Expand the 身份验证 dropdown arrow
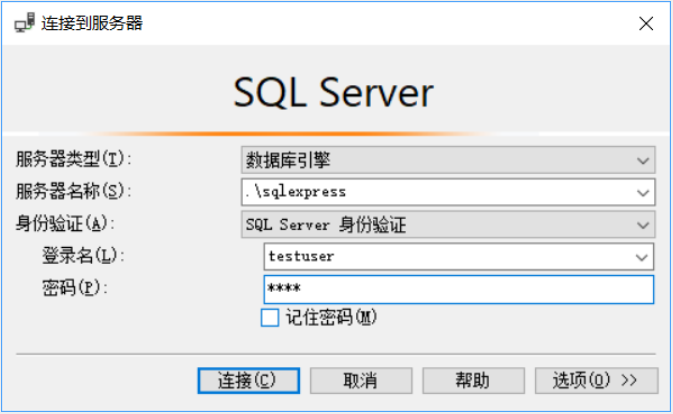Viewport: 673px width, 414px height. pyautogui.click(x=643, y=225)
